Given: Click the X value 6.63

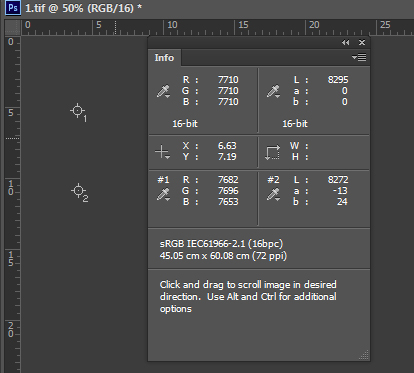Looking at the screenshot, I should [227, 146].
